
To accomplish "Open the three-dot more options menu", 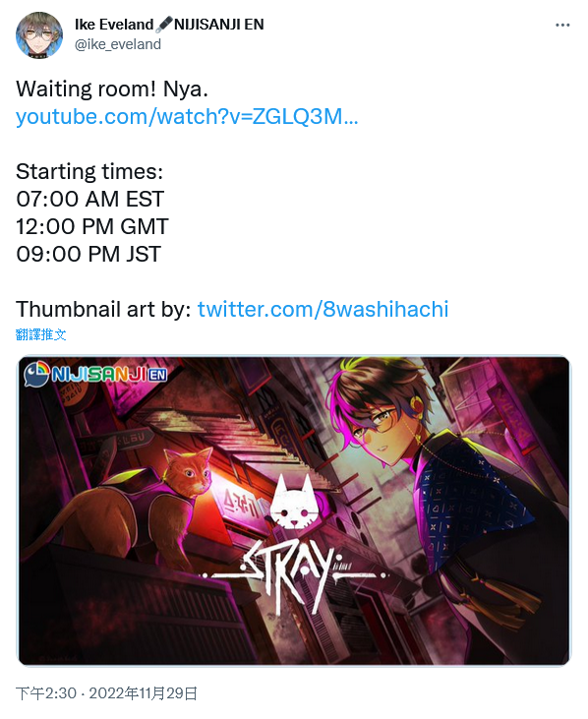I will click(562, 26).
